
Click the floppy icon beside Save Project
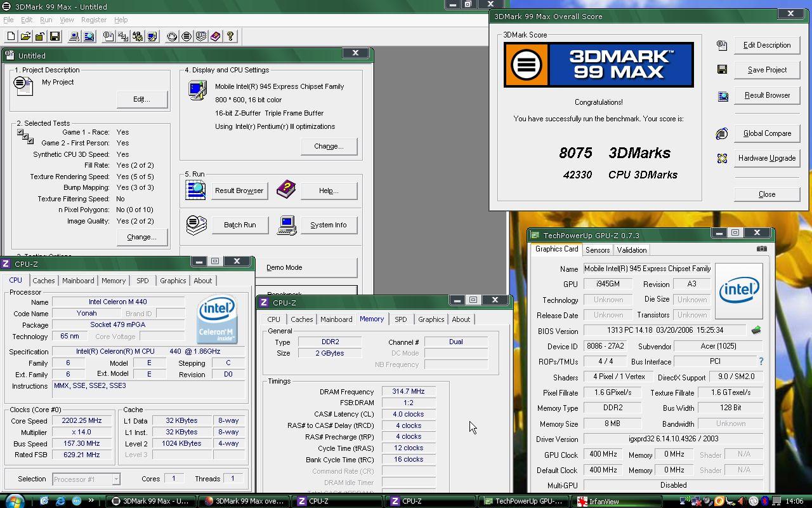tap(722, 69)
